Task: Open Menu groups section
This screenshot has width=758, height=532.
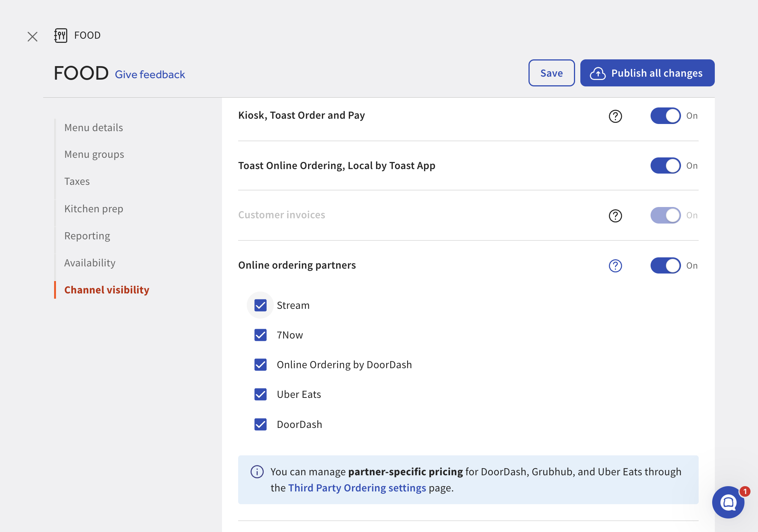Action: tap(94, 154)
